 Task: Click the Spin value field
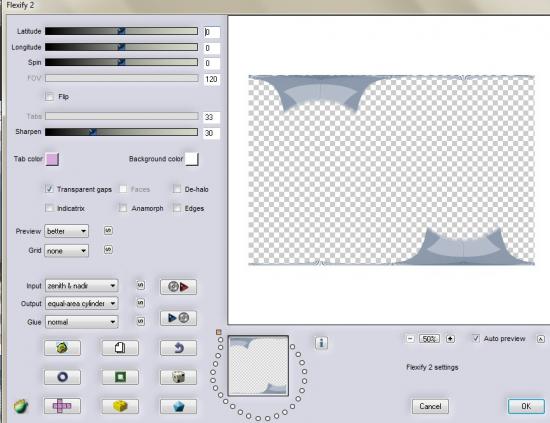(x=212, y=63)
